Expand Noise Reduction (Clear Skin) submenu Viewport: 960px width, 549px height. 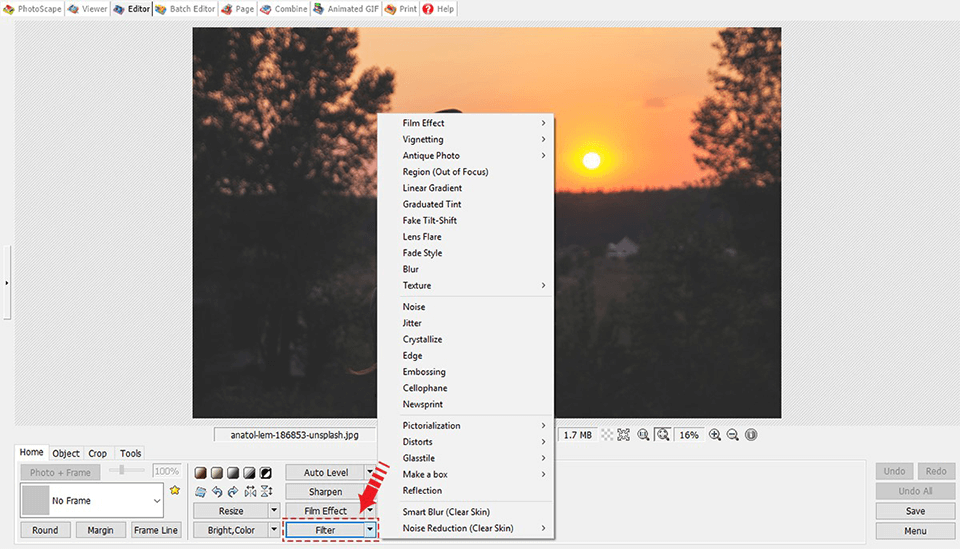point(466,528)
